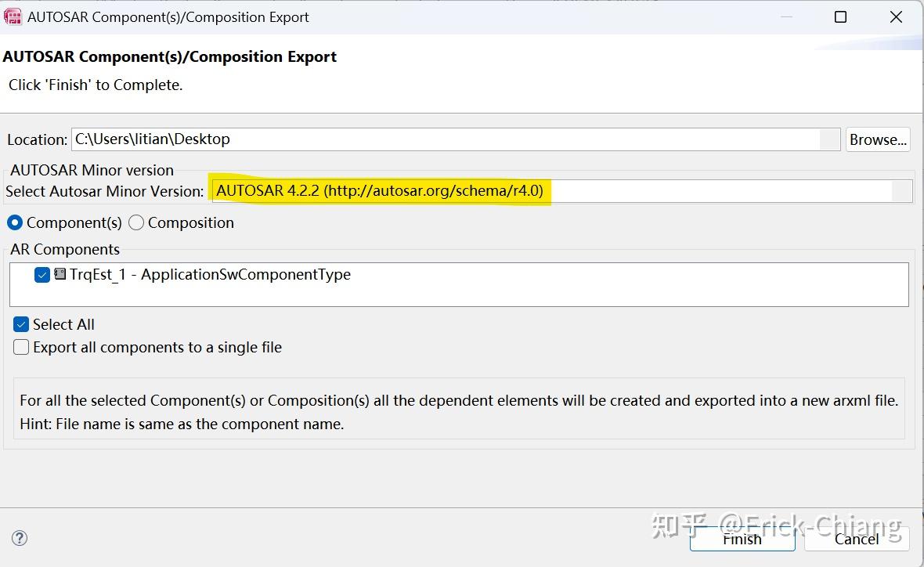Enable Export all components to a single file

[x=21, y=347]
